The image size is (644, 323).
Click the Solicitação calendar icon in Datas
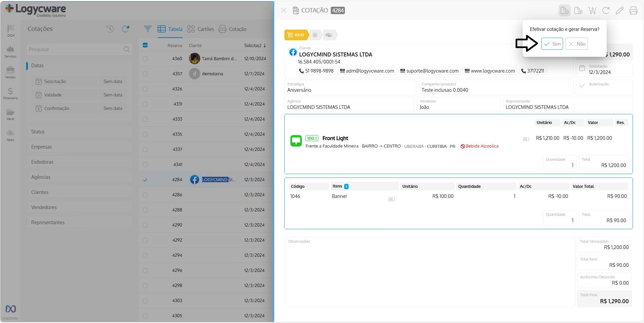click(x=39, y=81)
